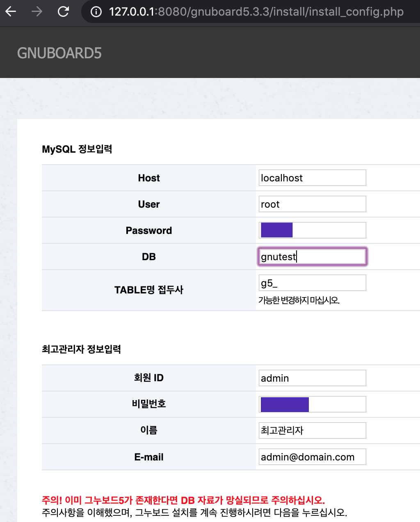This screenshot has width=420, height=522.
Task: Click the '최고관리자 정보입력' section heading
Action: (81, 349)
